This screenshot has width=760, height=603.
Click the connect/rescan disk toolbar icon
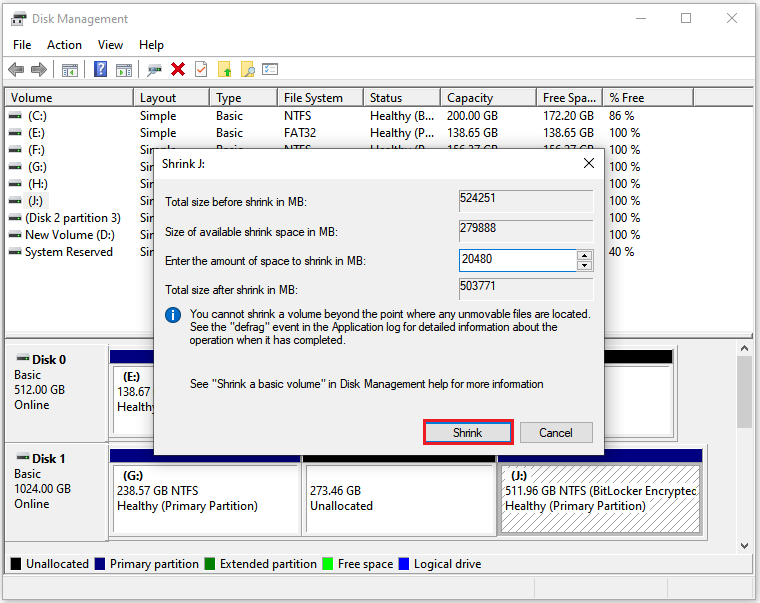point(155,70)
